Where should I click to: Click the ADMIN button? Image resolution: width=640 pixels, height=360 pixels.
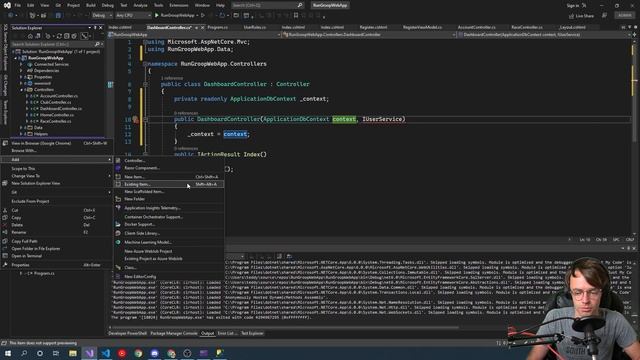tap(624, 16)
